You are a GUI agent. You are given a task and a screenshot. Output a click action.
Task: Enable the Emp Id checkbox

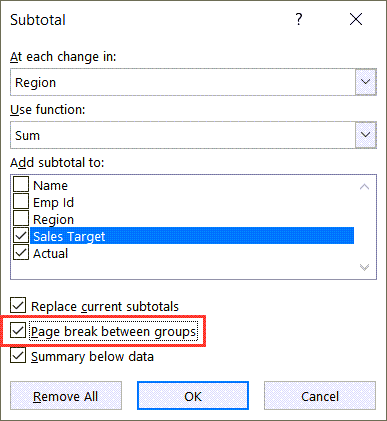pos(21,201)
